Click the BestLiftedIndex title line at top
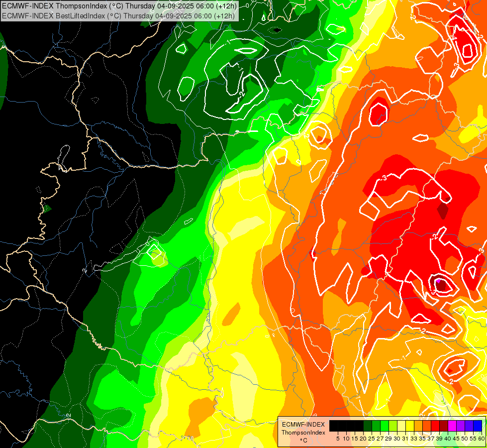The image size is (487, 448). click(x=118, y=15)
